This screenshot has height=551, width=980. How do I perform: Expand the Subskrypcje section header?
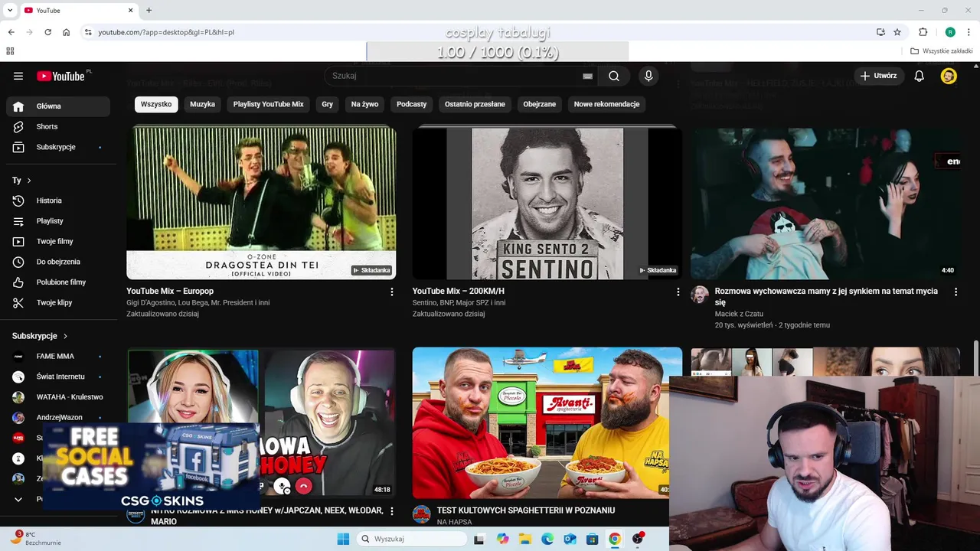[40, 336]
